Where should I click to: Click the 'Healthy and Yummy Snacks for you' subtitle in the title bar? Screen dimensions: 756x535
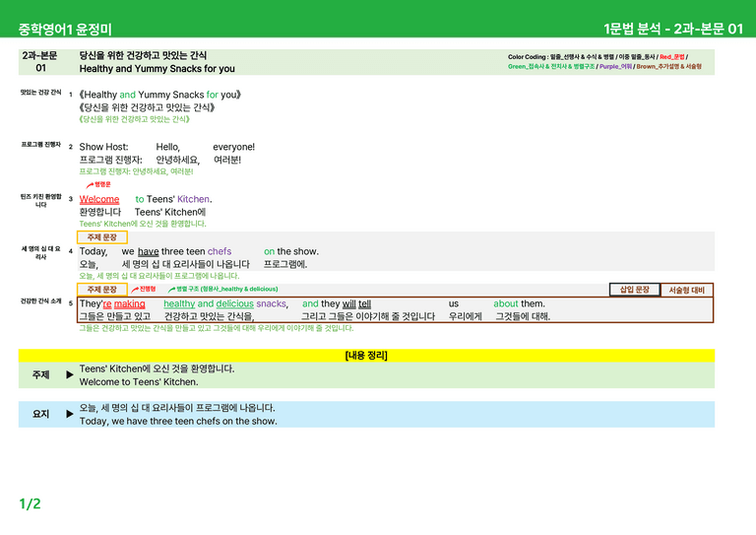pos(157,69)
